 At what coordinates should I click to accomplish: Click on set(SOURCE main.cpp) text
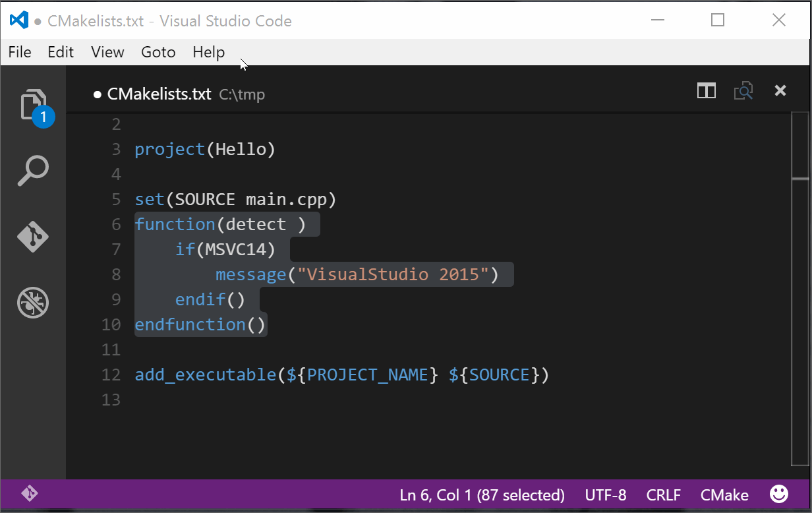[x=236, y=199]
